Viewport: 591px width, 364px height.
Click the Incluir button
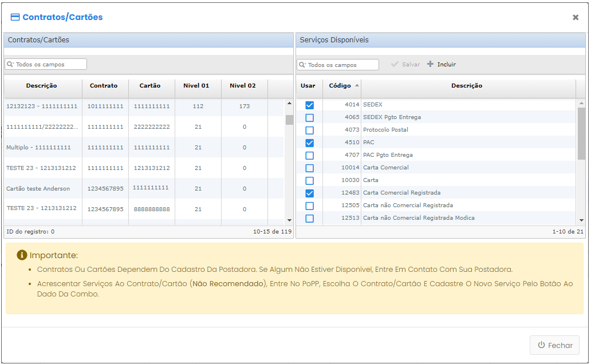442,65
